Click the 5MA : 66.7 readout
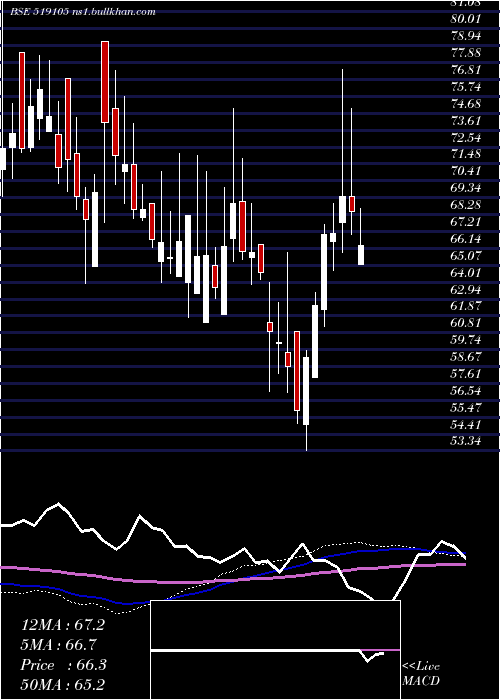 58,645
